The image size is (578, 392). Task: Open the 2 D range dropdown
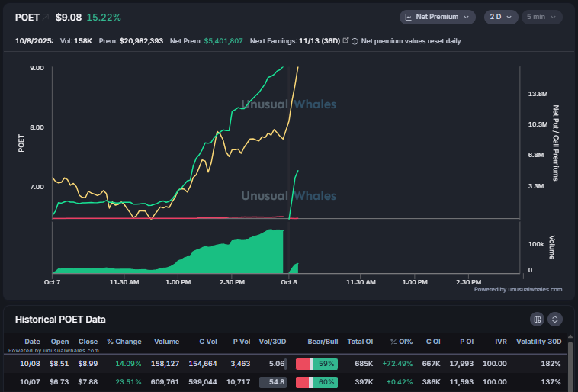[500, 17]
